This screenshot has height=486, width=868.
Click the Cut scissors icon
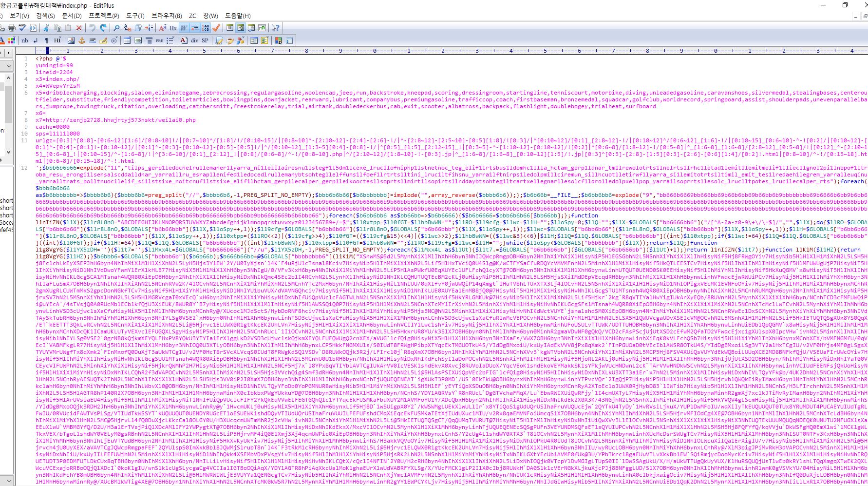(46, 28)
